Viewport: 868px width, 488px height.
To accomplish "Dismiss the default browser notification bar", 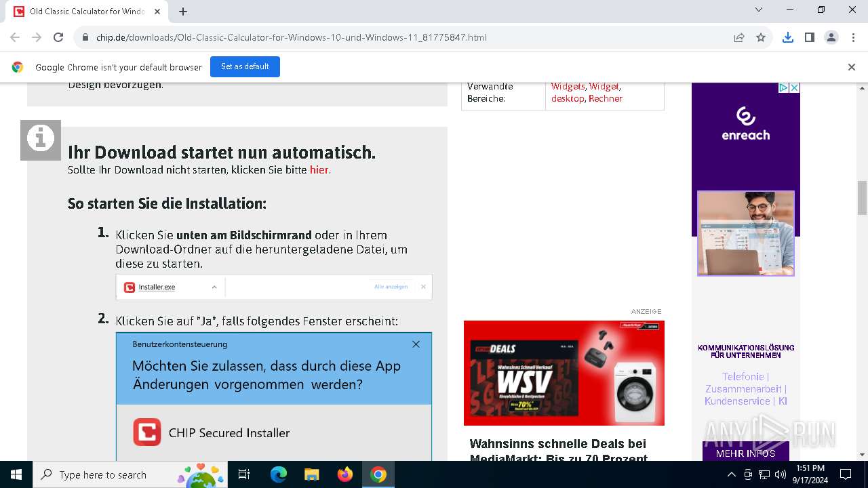I will (x=852, y=66).
